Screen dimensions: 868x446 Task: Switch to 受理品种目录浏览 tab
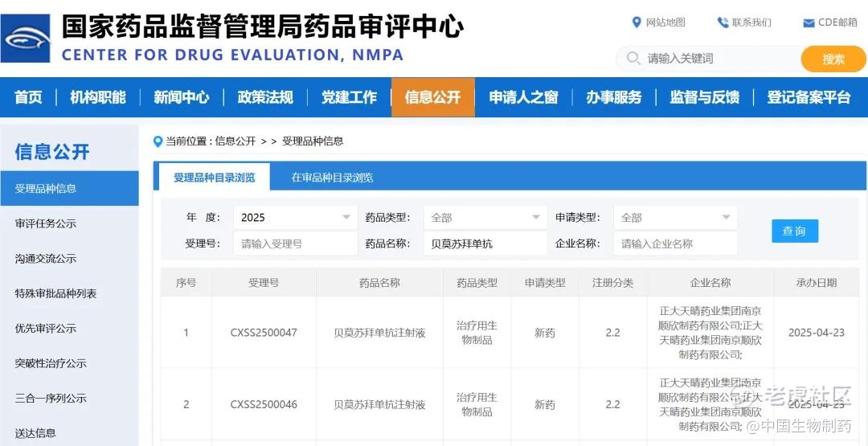click(x=215, y=177)
